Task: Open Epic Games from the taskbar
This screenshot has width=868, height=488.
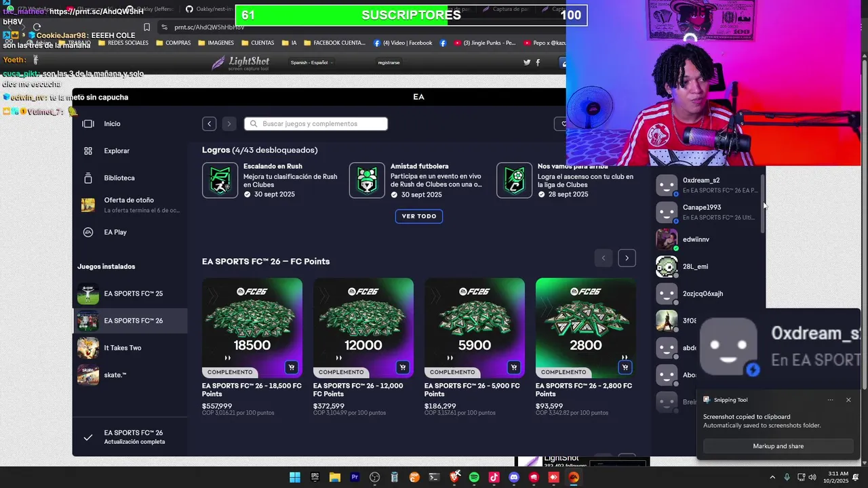Action: click(x=315, y=477)
